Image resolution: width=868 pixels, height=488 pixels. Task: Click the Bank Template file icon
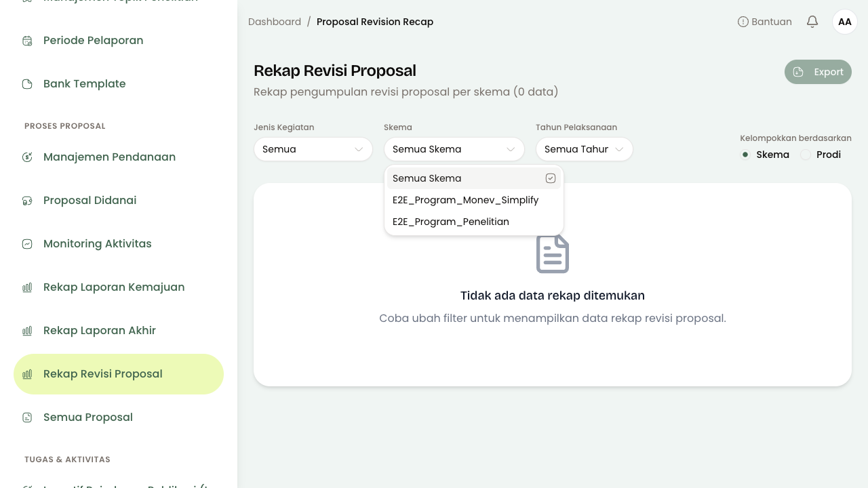(x=27, y=84)
